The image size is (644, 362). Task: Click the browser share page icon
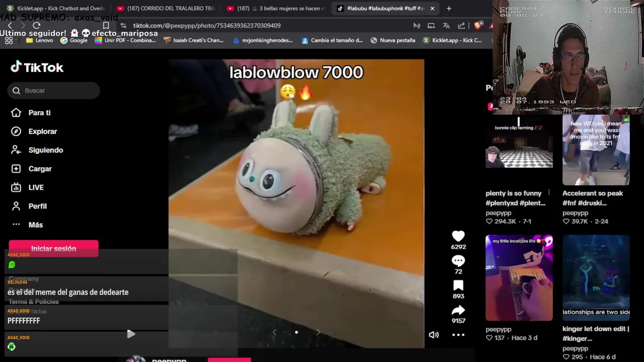[461, 26]
